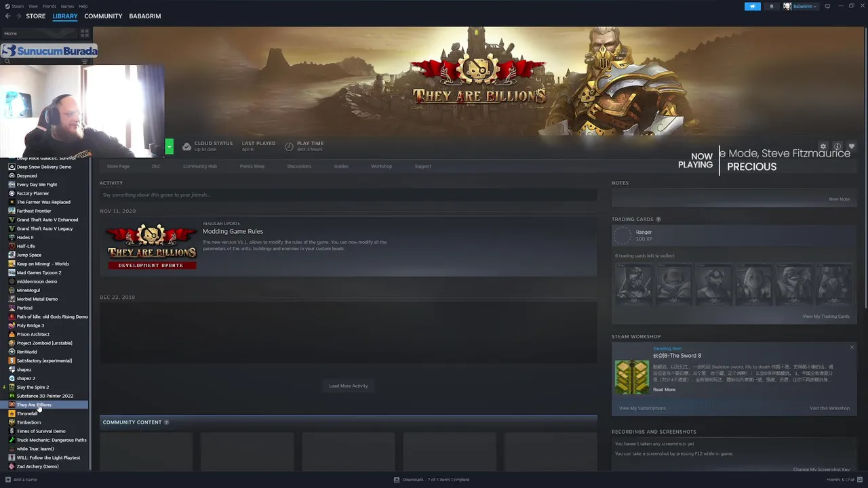Open game settings gear icon
Viewport: 868px width, 488px height.
click(823, 146)
